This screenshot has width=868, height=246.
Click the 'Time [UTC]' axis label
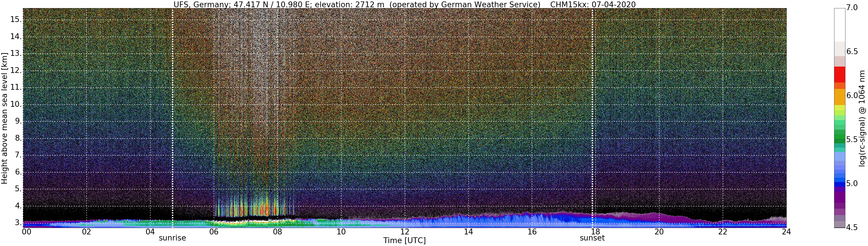pos(404,241)
